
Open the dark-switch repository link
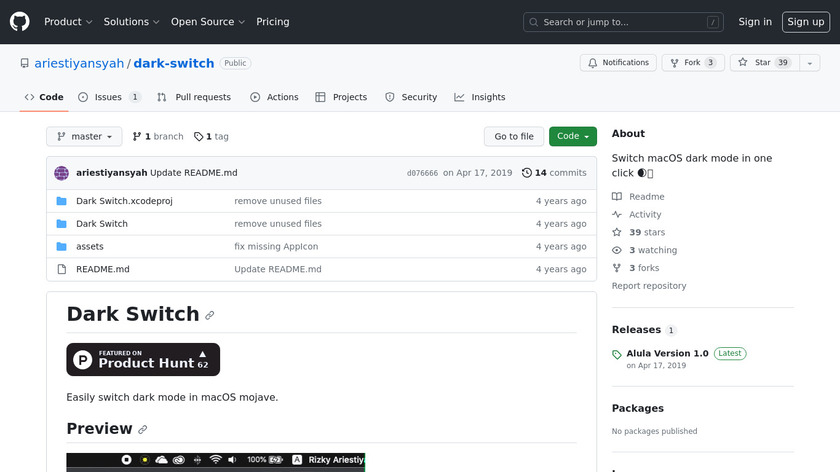[174, 63]
